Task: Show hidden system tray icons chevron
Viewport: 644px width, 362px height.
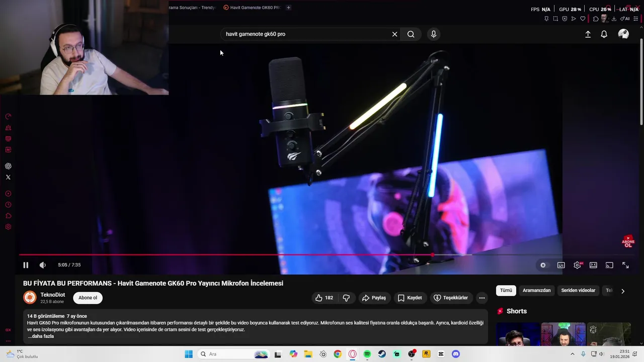Action: click(x=573, y=354)
